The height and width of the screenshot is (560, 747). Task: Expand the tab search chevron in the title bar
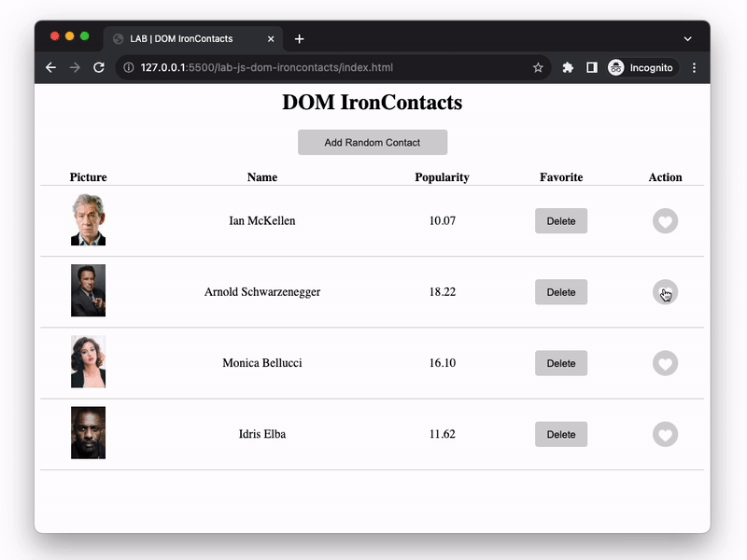pyautogui.click(x=688, y=39)
